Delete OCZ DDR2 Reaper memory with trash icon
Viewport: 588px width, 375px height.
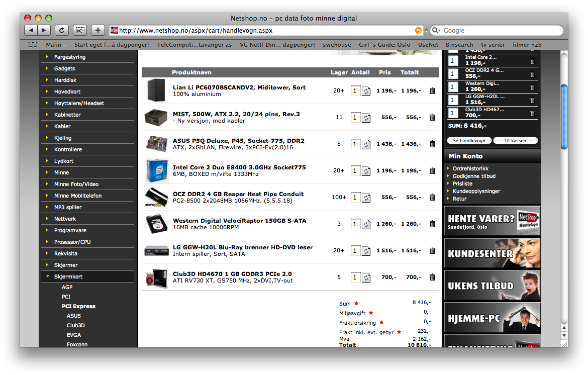coord(432,197)
